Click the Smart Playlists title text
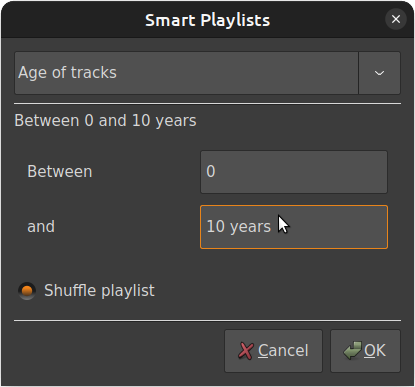The width and height of the screenshot is (415, 387). point(207,20)
